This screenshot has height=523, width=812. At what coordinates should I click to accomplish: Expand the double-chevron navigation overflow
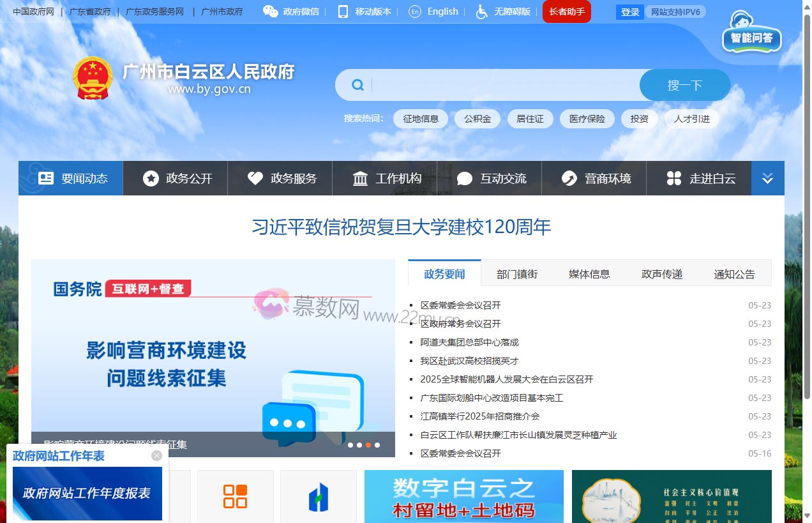click(767, 178)
